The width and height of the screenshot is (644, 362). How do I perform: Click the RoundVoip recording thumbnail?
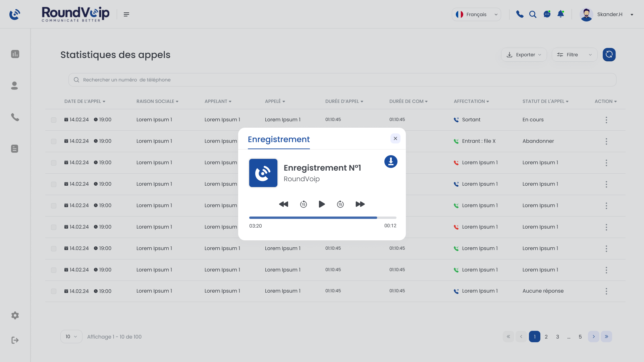coord(263,173)
